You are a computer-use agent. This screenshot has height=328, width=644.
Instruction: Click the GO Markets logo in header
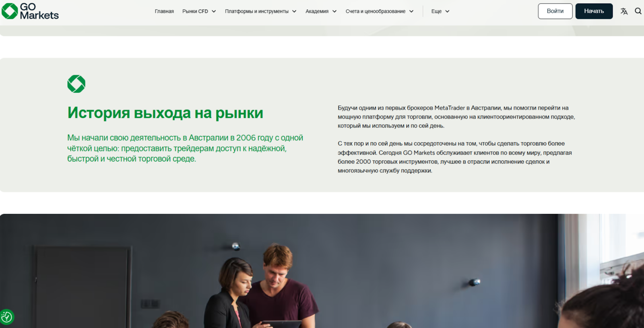coord(30,11)
